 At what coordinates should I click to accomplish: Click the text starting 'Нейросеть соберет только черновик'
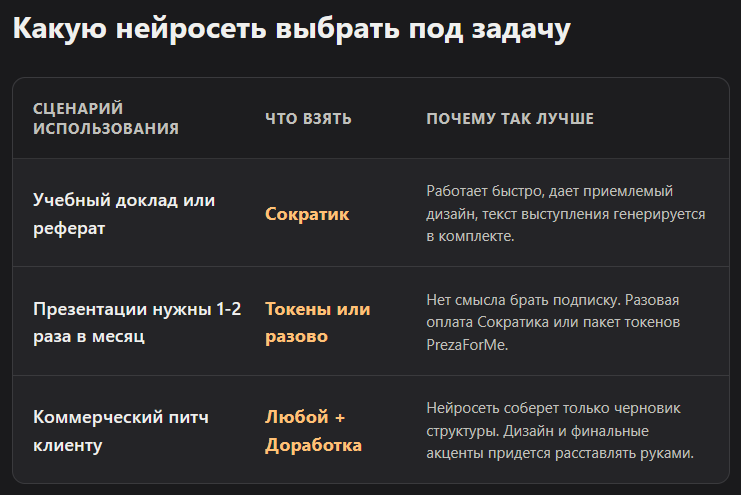[x=560, y=430]
